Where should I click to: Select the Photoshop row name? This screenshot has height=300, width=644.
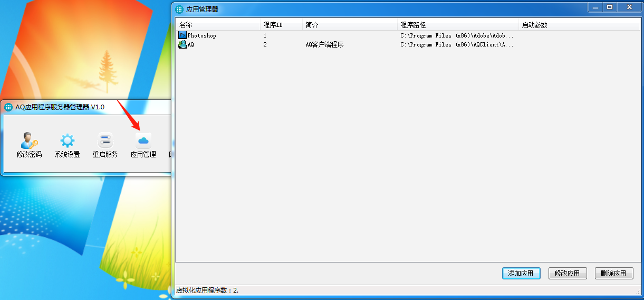(202, 36)
